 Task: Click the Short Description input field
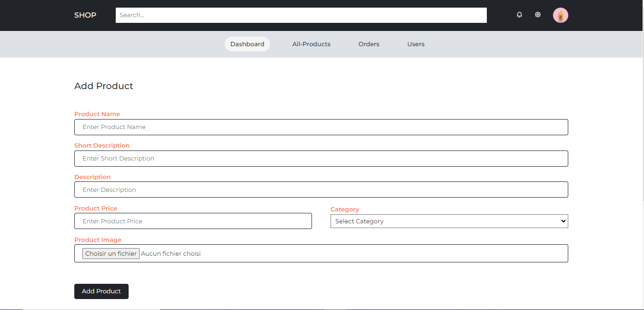[321, 158]
